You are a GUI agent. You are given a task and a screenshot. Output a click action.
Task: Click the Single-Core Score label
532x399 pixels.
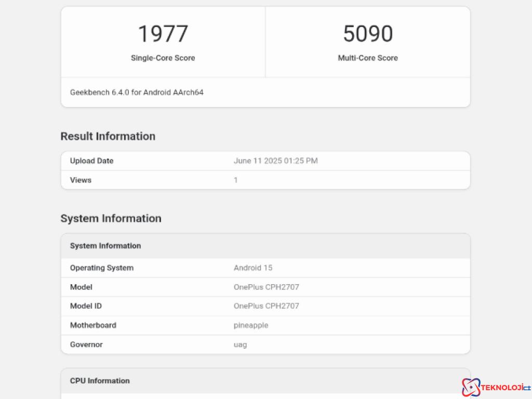pyautogui.click(x=163, y=58)
